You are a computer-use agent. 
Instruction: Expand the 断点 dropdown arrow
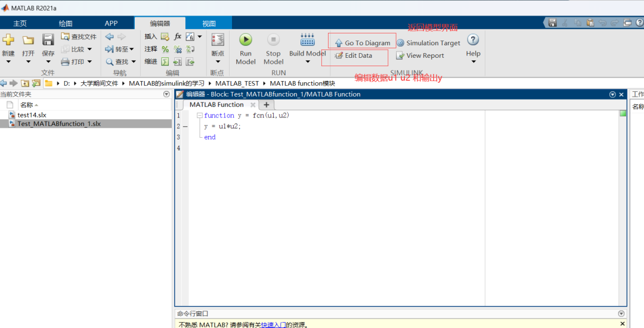[x=218, y=62]
